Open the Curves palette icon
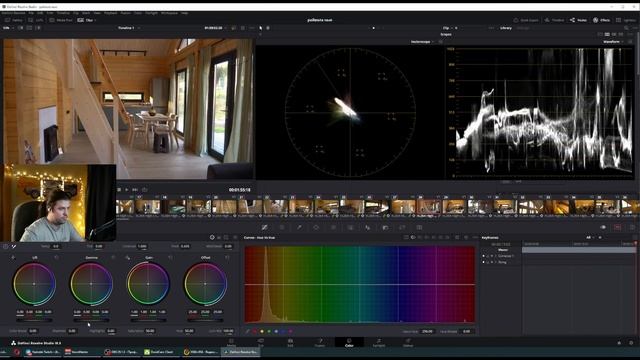640x360 pixels. pyautogui.click(x=264, y=227)
